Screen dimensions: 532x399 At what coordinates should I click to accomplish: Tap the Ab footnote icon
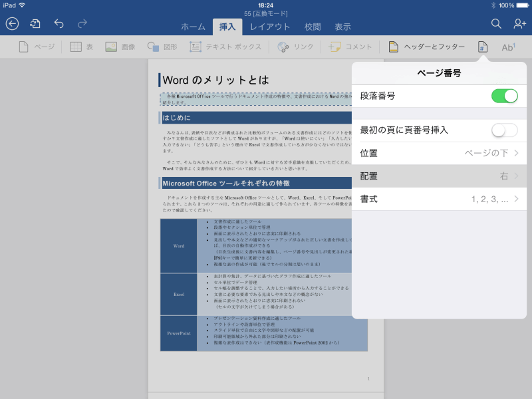(508, 47)
